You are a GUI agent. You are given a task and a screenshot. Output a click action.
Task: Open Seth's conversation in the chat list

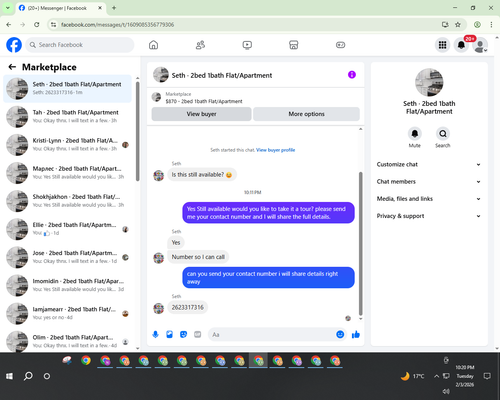[68, 88]
